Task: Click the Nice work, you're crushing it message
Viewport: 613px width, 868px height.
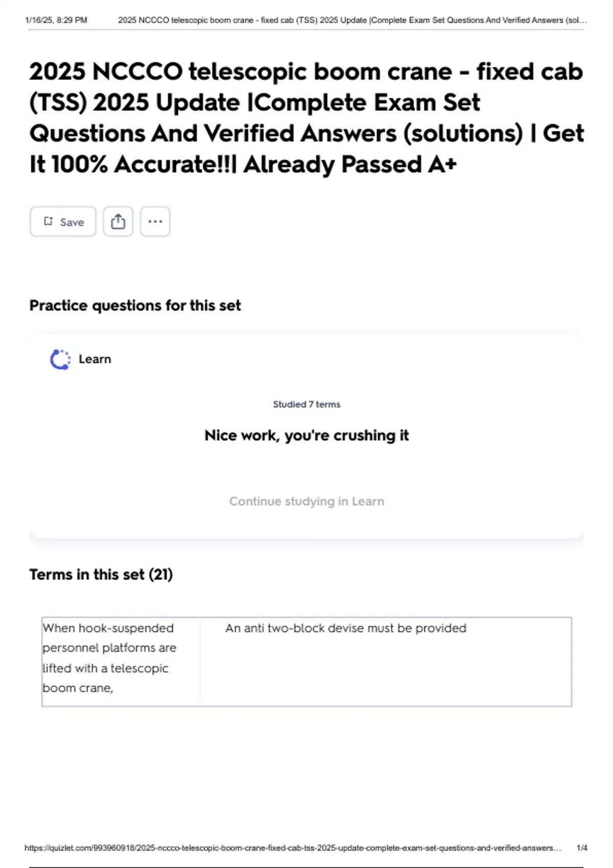Action: [x=306, y=436]
